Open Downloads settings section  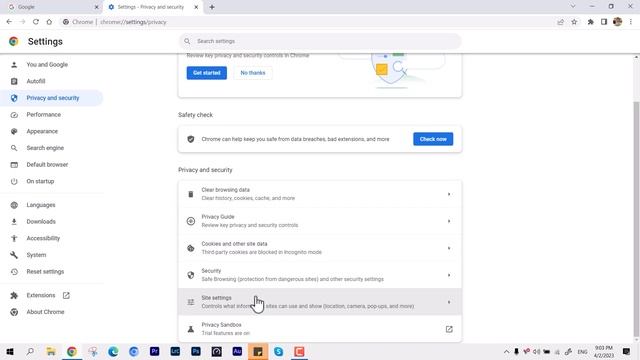41,222
